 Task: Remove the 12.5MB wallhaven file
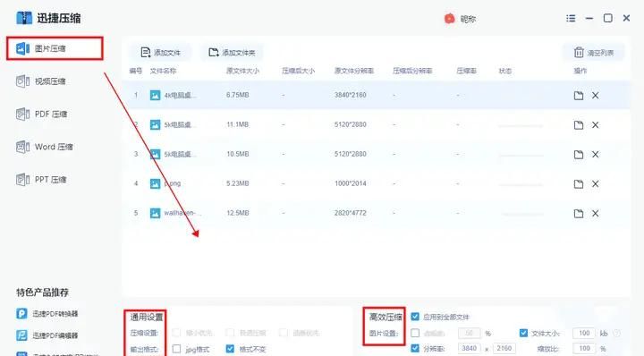[595, 214]
